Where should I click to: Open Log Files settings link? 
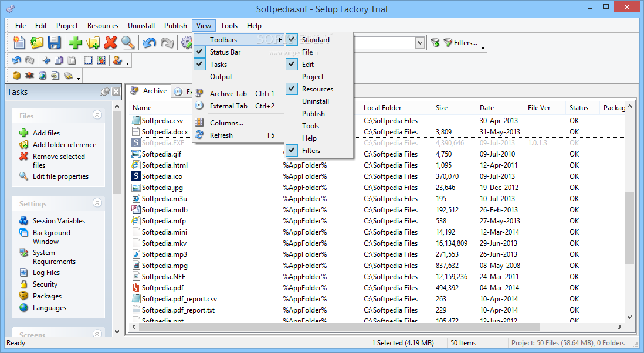46,273
